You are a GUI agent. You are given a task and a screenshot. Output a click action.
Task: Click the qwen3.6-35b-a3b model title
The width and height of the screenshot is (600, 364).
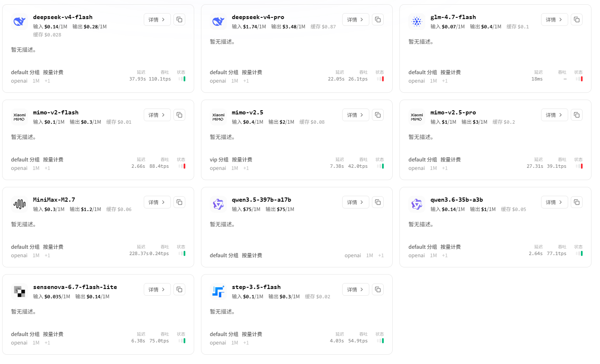point(457,200)
